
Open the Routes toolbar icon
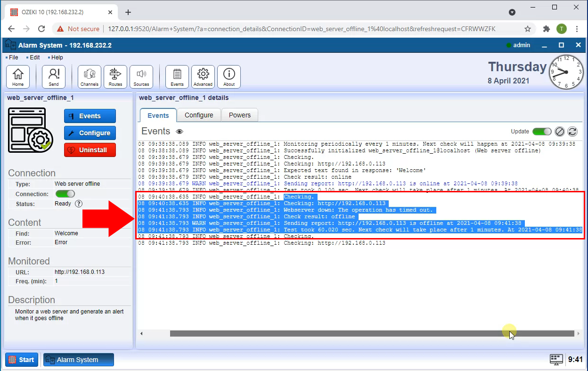(x=115, y=76)
